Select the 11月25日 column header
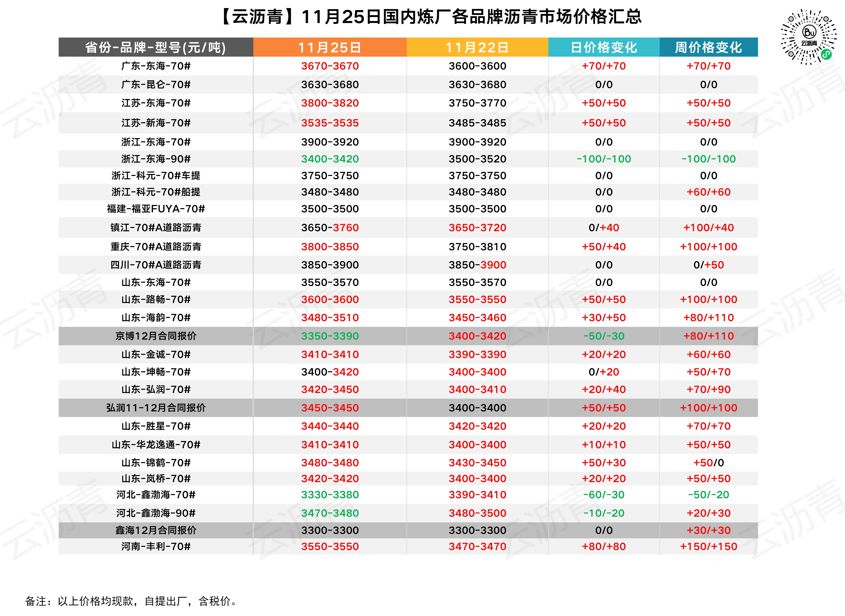 click(330, 47)
